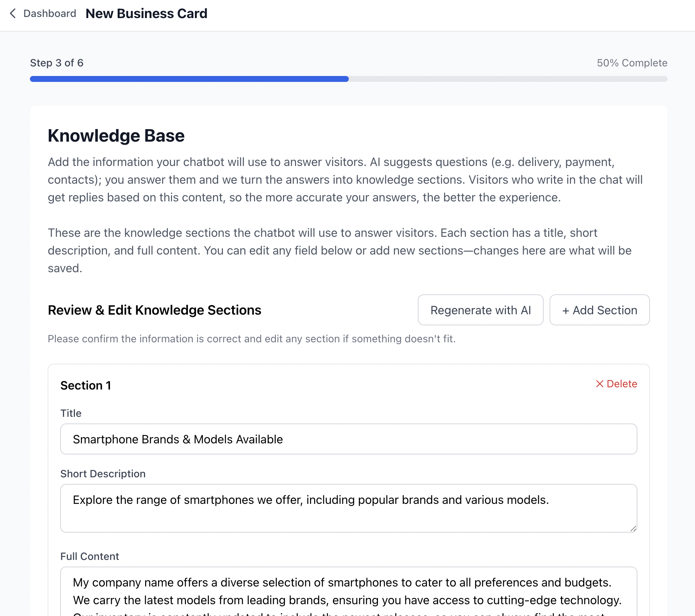Image resolution: width=695 pixels, height=616 pixels.
Task: Focus the Short Description text area
Action: click(x=348, y=508)
